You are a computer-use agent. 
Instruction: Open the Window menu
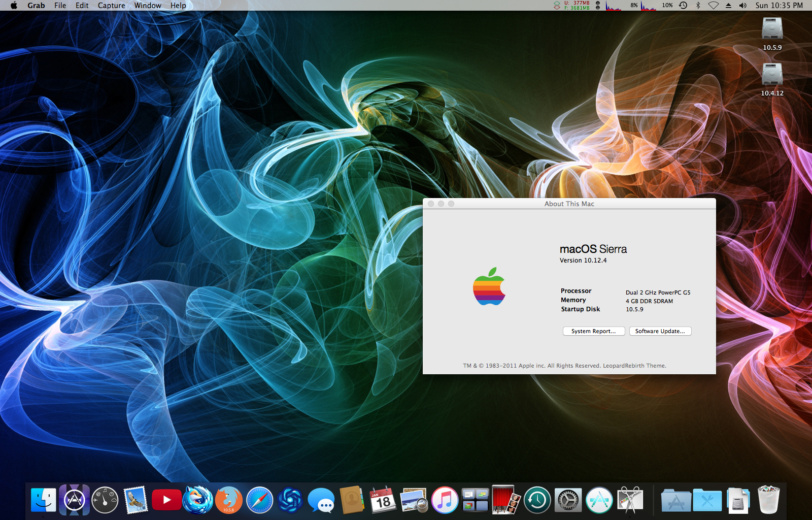(x=148, y=6)
